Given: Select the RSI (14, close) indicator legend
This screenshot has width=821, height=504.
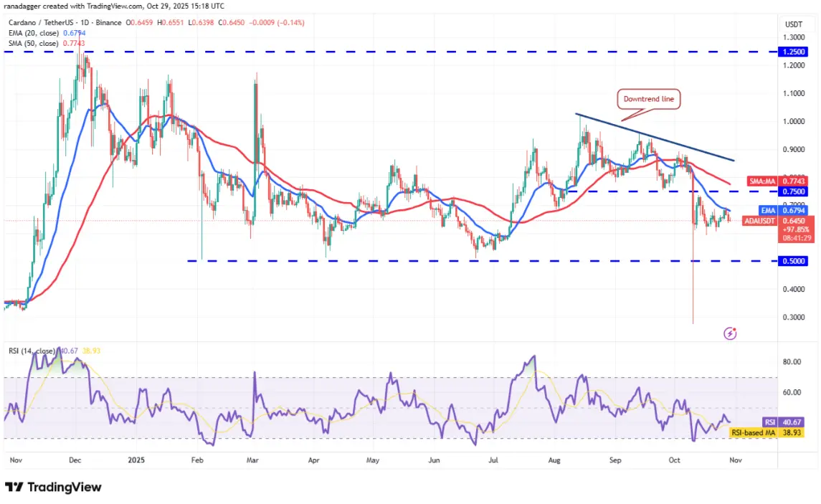Looking at the screenshot, I should click(54, 351).
